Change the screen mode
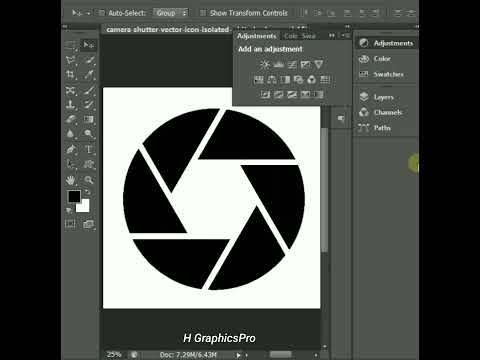Image resolution: width=480 pixels, height=360 pixels. coord(89,224)
